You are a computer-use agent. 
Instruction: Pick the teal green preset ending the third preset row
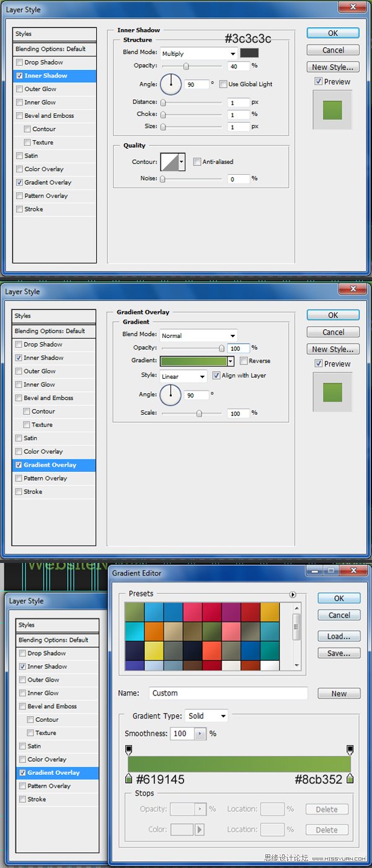(x=270, y=651)
